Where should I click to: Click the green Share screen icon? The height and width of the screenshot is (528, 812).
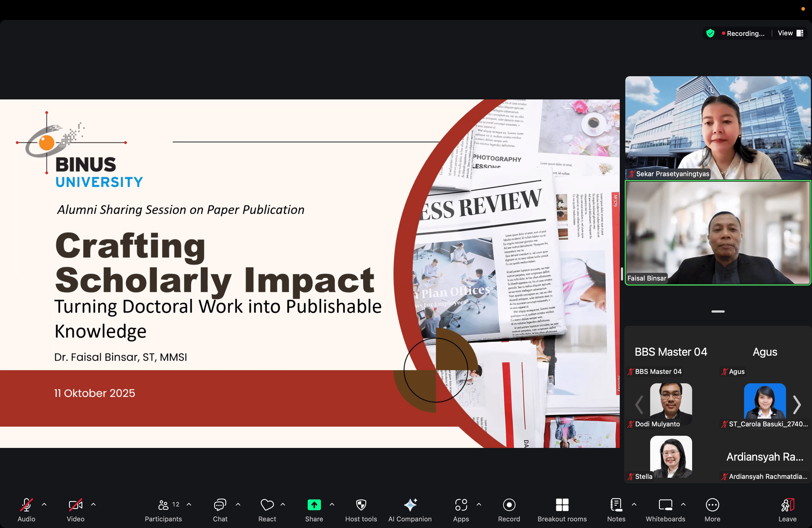pyautogui.click(x=314, y=505)
